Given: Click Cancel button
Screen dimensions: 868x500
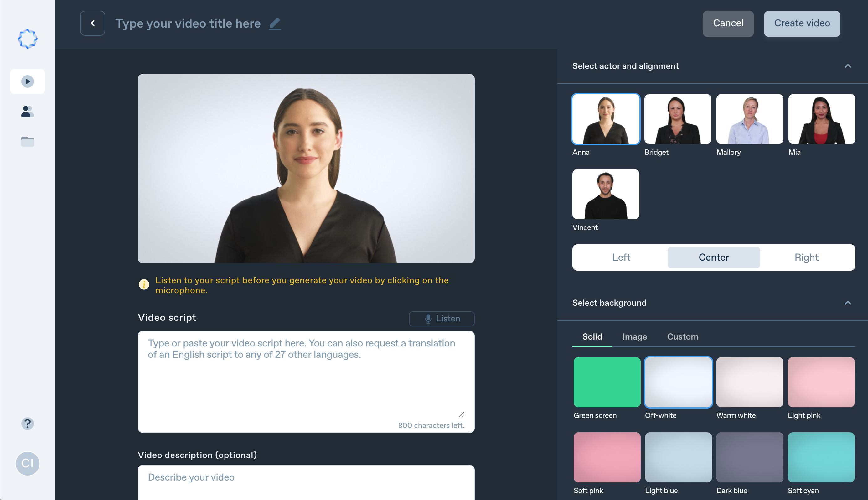Looking at the screenshot, I should pyautogui.click(x=728, y=23).
